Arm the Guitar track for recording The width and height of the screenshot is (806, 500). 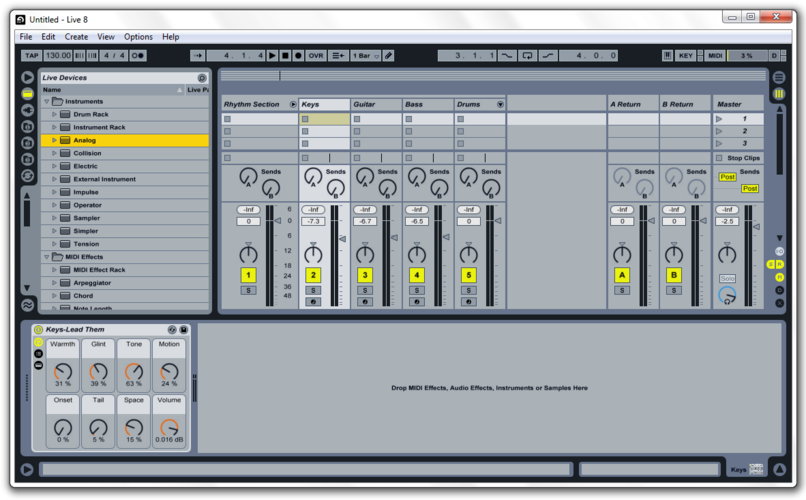pyautogui.click(x=365, y=302)
